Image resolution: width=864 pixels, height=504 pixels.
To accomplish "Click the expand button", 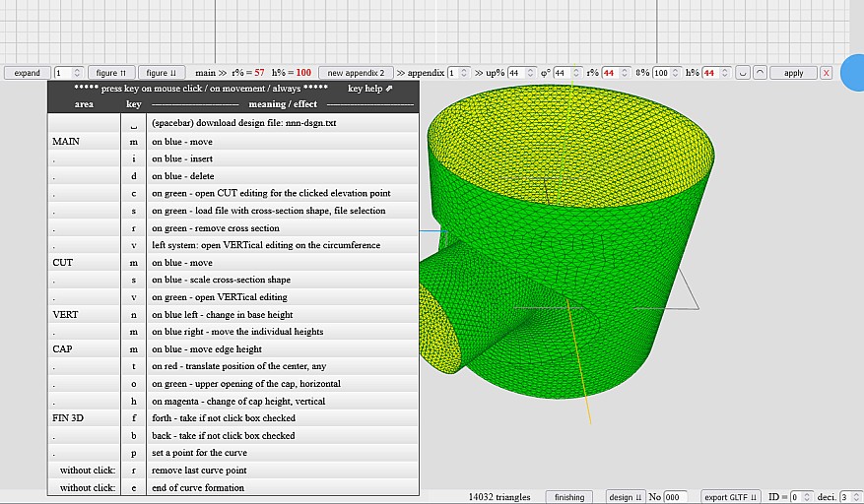I will (x=28, y=73).
